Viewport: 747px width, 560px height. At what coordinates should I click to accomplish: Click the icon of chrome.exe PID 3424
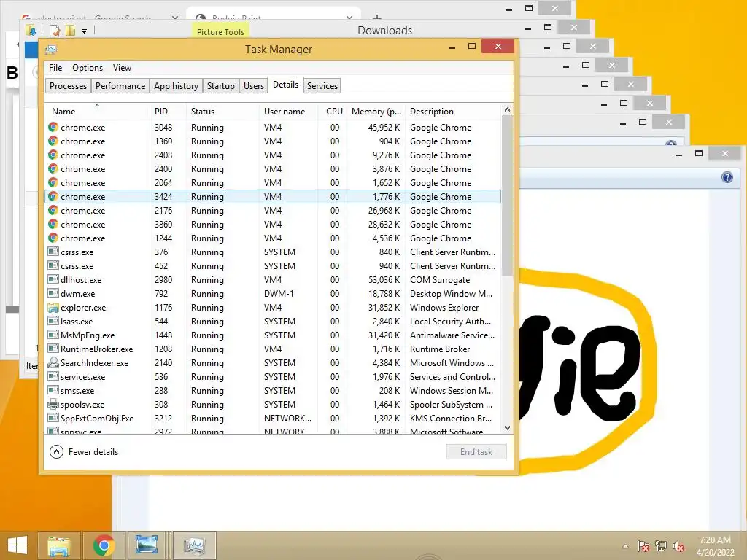coord(53,196)
